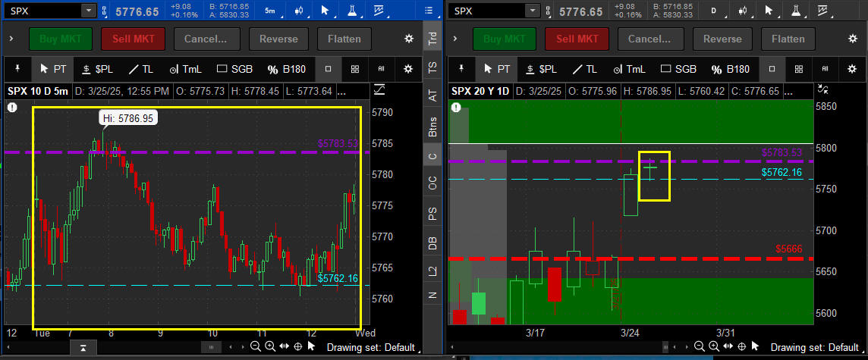Open gear settings beside Flatten in right panel
Viewport: 868px width, 360px height.
click(x=852, y=39)
